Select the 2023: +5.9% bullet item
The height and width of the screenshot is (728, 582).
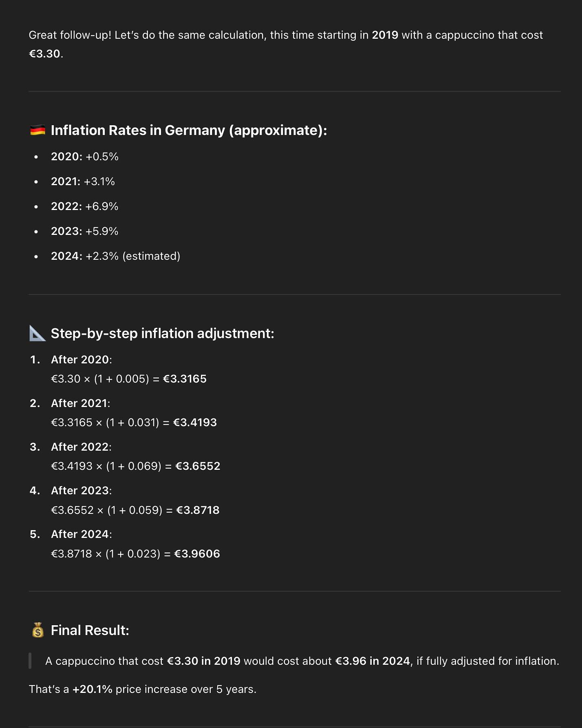84,231
